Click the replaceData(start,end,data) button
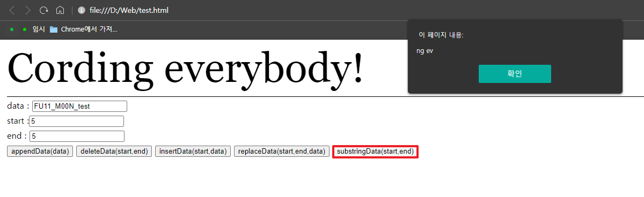The height and width of the screenshot is (197, 644). pos(282,151)
